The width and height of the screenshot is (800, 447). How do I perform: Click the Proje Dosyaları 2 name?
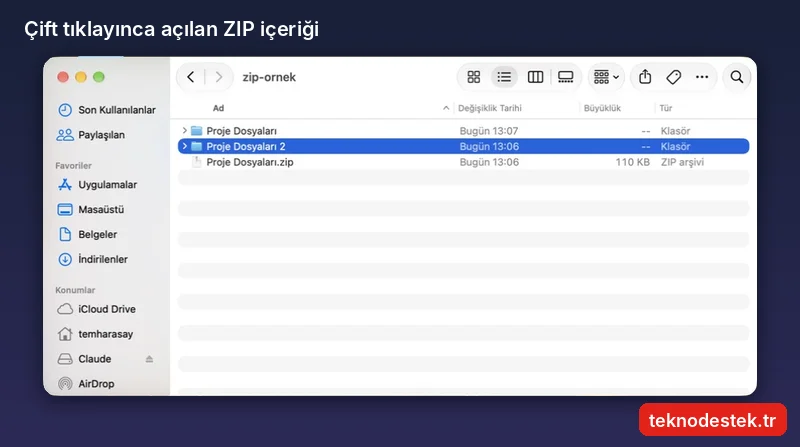pos(246,146)
